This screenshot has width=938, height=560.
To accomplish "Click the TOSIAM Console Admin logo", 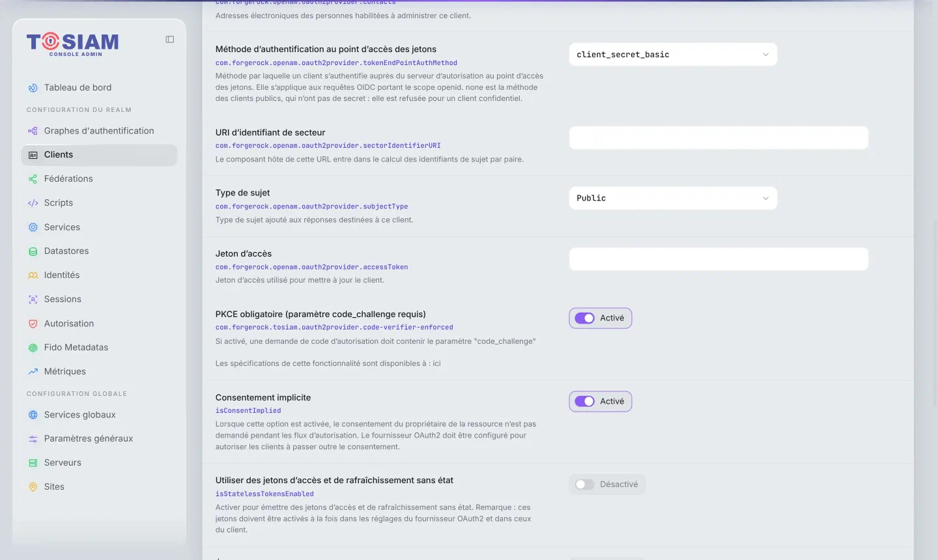I will click(72, 44).
